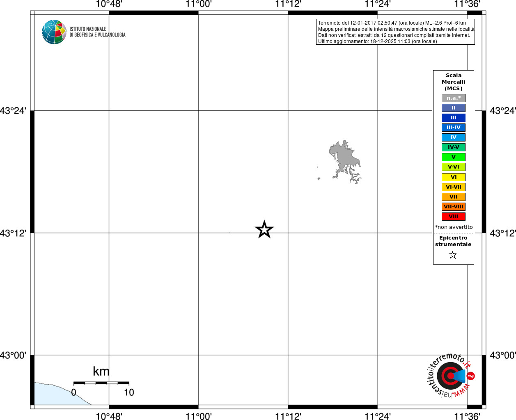Click the 'Ultimo aggiornamento' info line
The height and width of the screenshot is (420, 516).
point(378,41)
